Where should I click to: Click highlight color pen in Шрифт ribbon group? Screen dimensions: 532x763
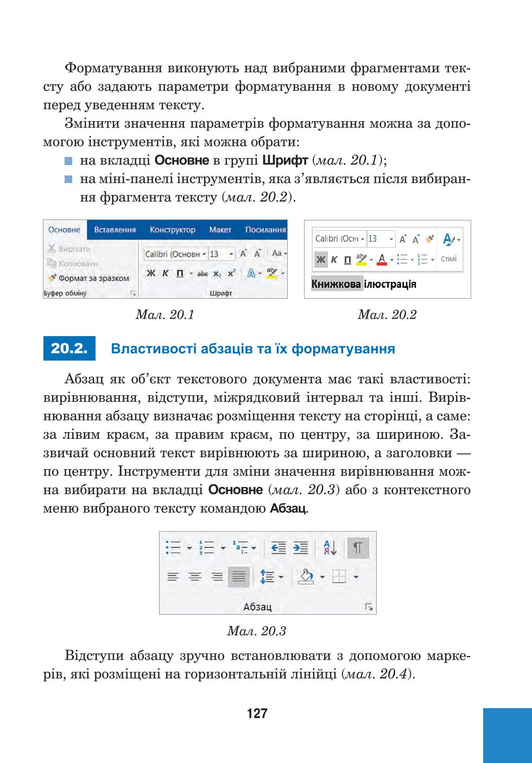tap(272, 273)
